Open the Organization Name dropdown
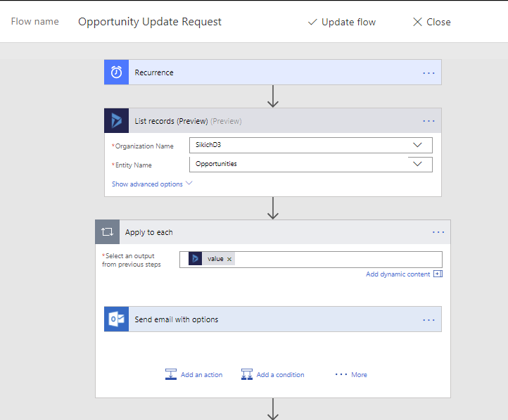Screen dimensions: 508x420 point(418,145)
